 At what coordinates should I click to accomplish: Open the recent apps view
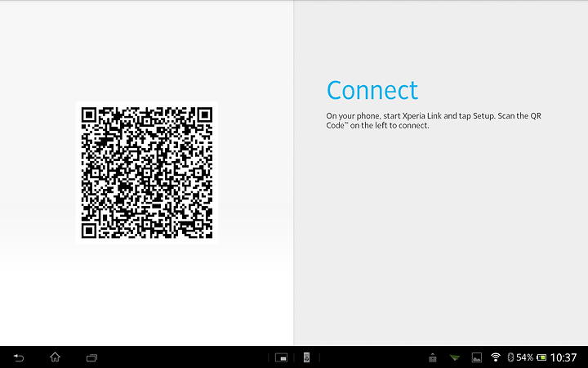tap(91, 358)
